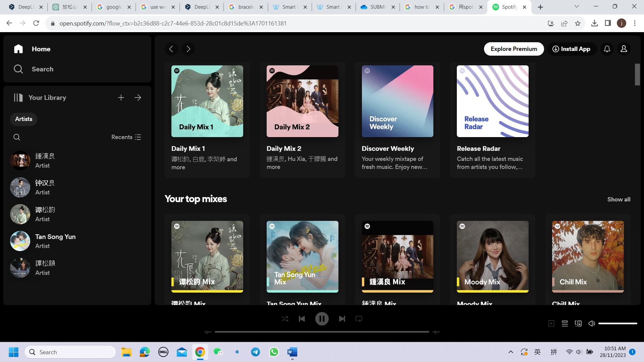The image size is (644, 362).
Task: Search in Your Library magnifier icon
Action: (17, 137)
